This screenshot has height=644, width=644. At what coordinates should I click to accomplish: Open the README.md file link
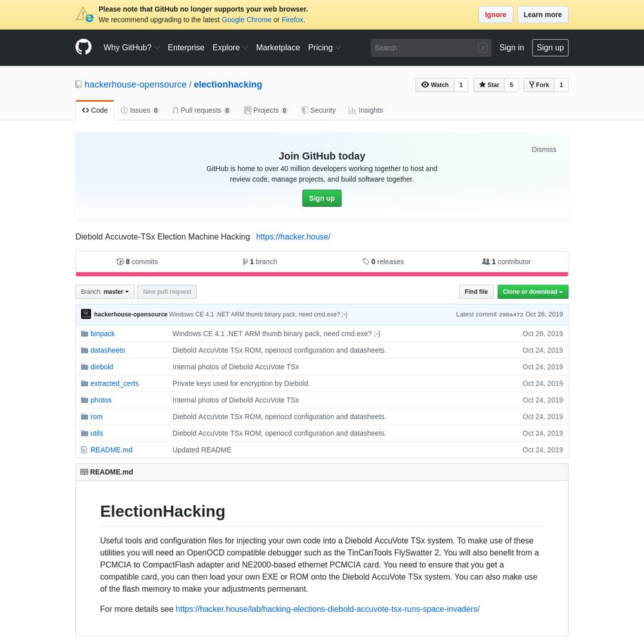point(111,450)
